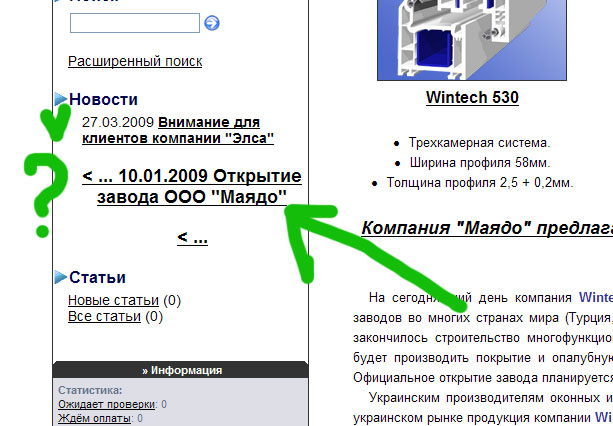
Task: Click the text Толщина профиля 2,5 + 0,2мм.
Action: 480,183
